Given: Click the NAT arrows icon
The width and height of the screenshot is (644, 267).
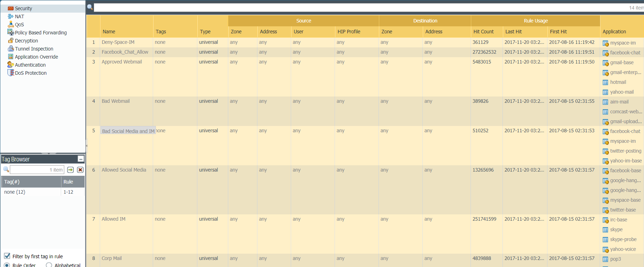Looking at the screenshot, I should [x=11, y=16].
